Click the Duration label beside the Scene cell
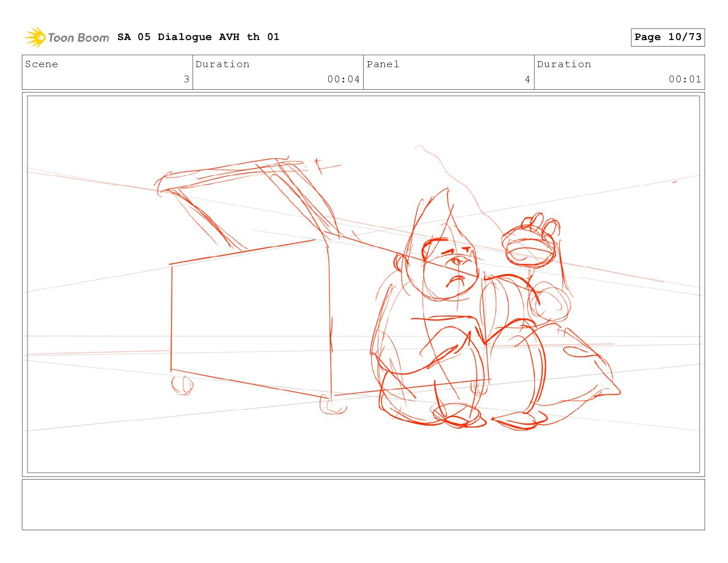 [x=223, y=64]
